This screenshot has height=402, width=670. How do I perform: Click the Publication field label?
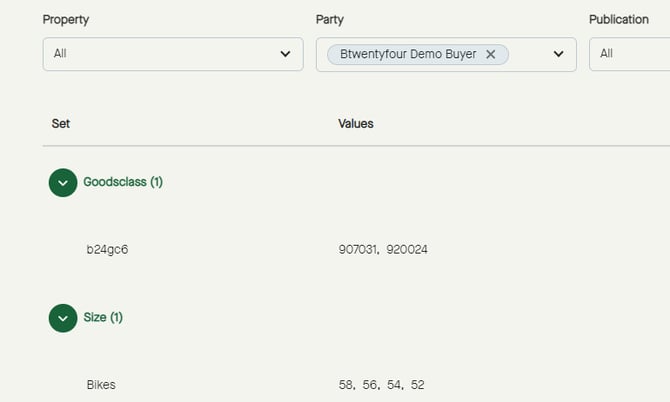point(619,19)
